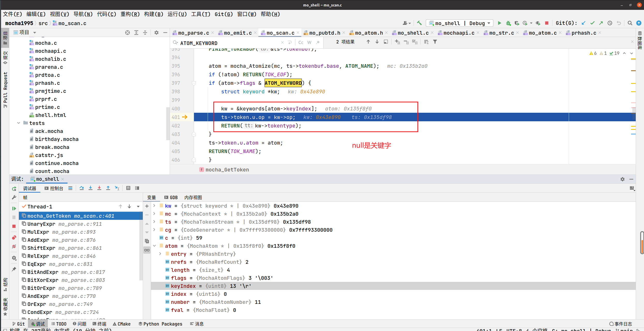This screenshot has width=644, height=331.
Task: Click the ATOM_KEYWORD search input field
Action: click(230, 43)
